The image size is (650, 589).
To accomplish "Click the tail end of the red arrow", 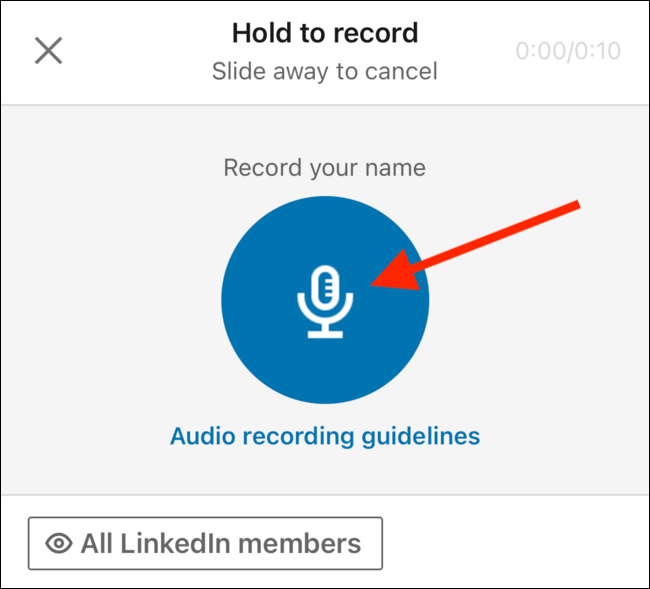I will 577,206.
